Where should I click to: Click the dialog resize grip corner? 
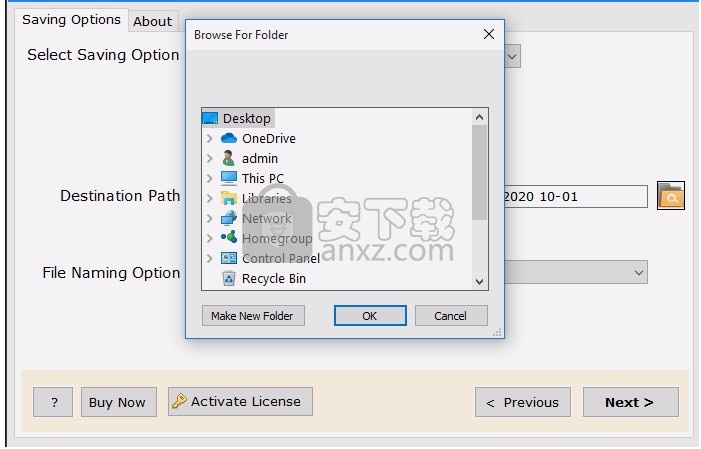coord(498,332)
